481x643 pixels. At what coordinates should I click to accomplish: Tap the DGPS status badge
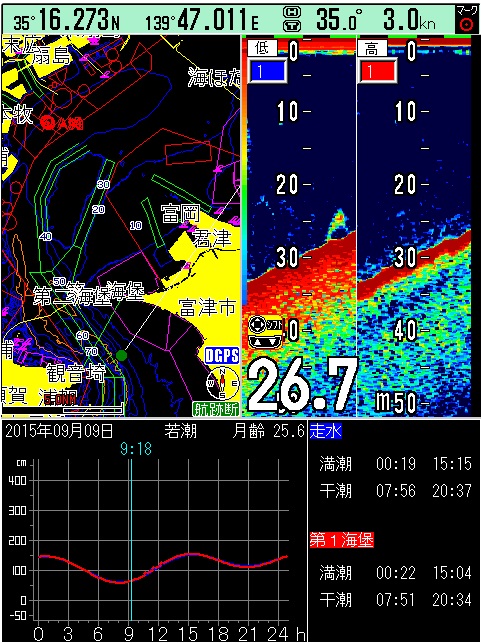pos(222,356)
